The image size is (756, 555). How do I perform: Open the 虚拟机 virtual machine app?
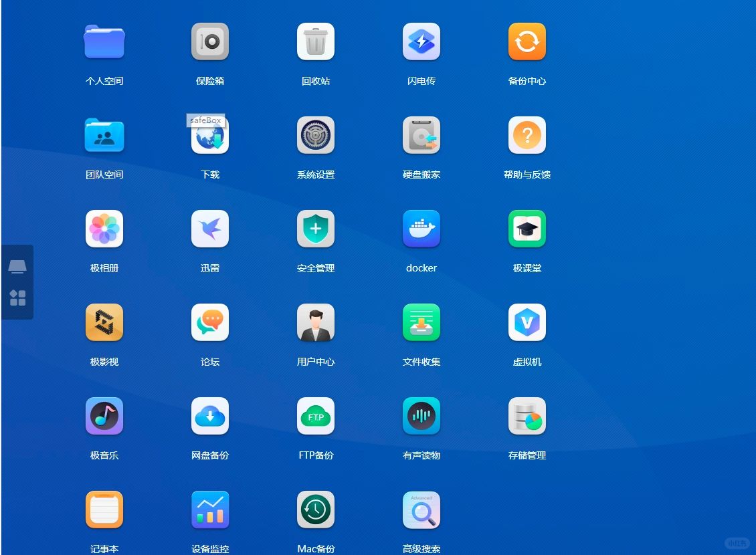[x=527, y=322]
